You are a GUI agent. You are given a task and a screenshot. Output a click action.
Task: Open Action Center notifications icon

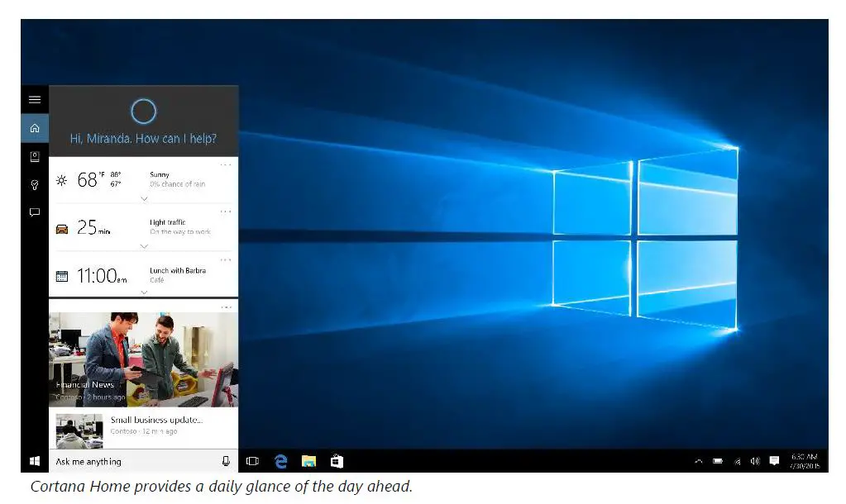(774, 461)
